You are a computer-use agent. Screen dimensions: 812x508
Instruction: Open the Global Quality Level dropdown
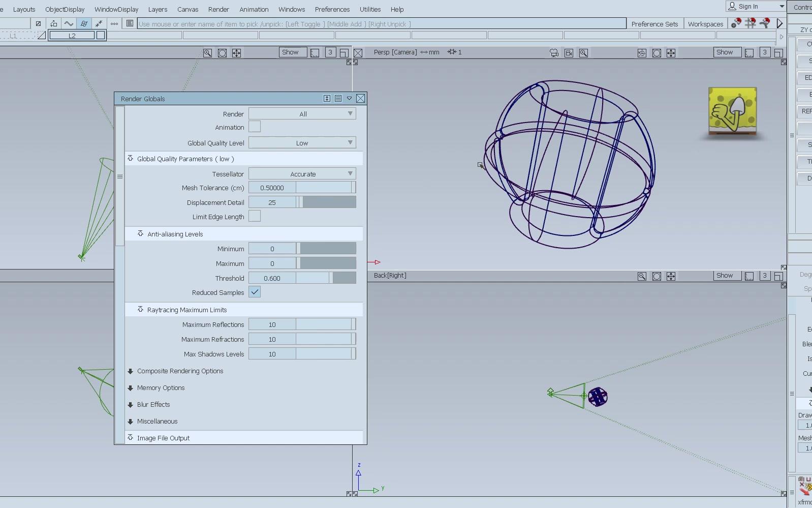[302, 143]
